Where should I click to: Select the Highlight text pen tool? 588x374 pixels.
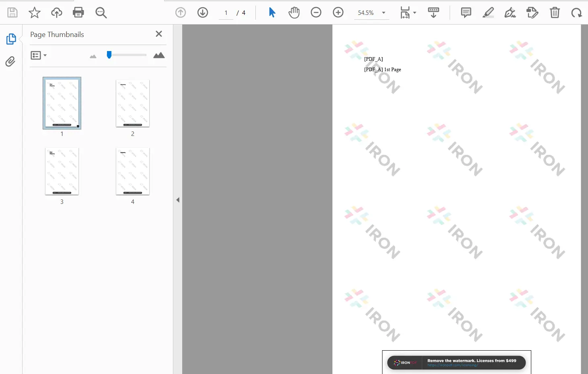pos(488,12)
